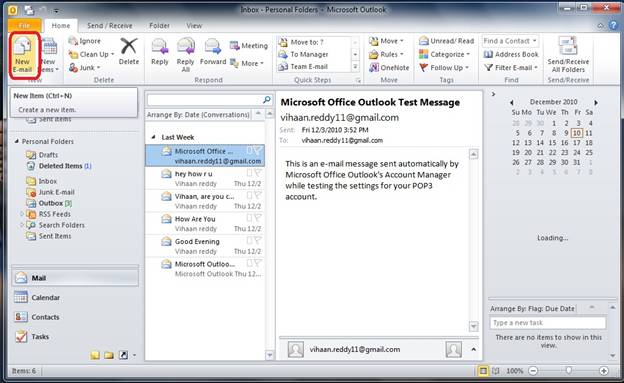This screenshot has height=383, width=624.
Task: Switch to Contacts view
Action: click(x=75, y=317)
